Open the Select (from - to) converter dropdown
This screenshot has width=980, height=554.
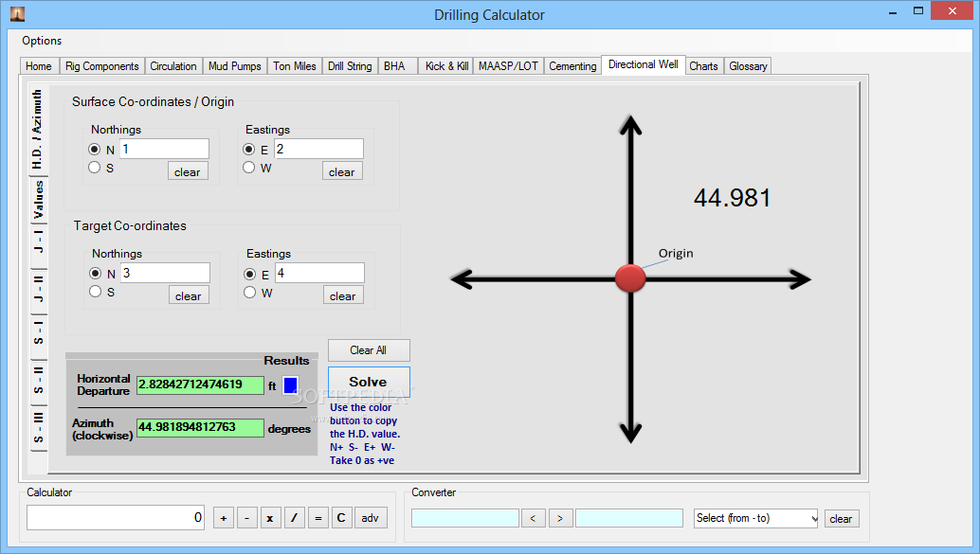(x=755, y=518)
